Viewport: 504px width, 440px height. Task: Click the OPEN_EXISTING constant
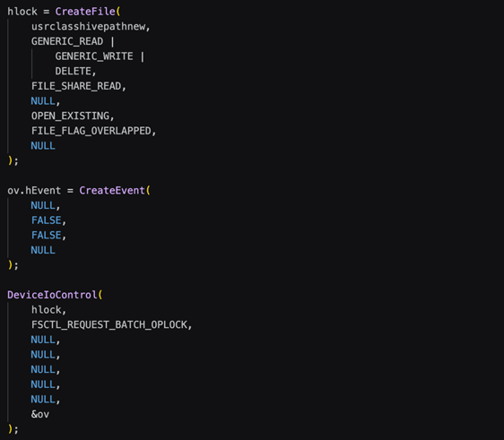pos(70,116)
